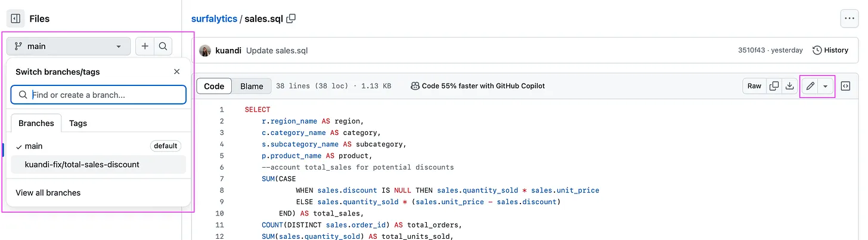This screenshot has width=868, height=240.
Task: Open the file search magnifier icon
Action: 163,46
